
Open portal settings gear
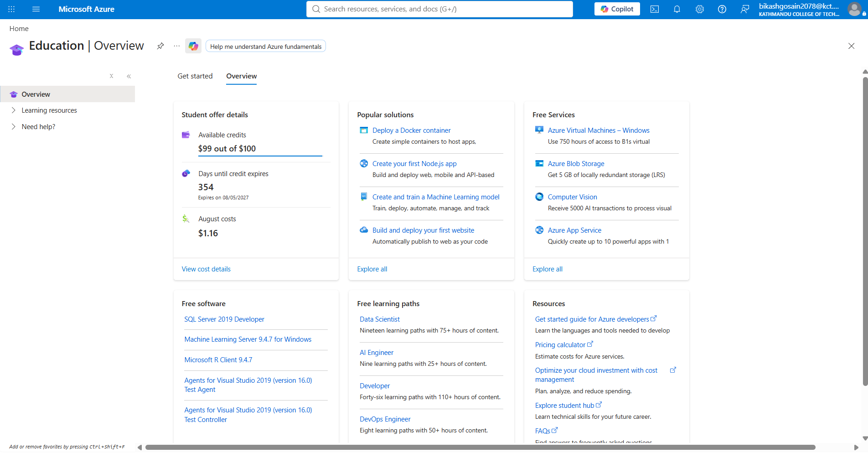[700, 9]
